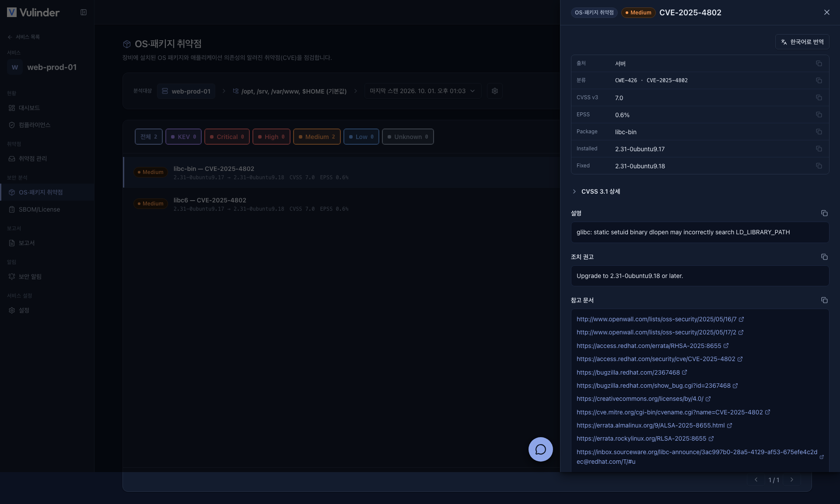Filter by Low severity
Image resolution: width=840 pixels, height=504 pixels.
pyautogui.click(x=361, y=137)
